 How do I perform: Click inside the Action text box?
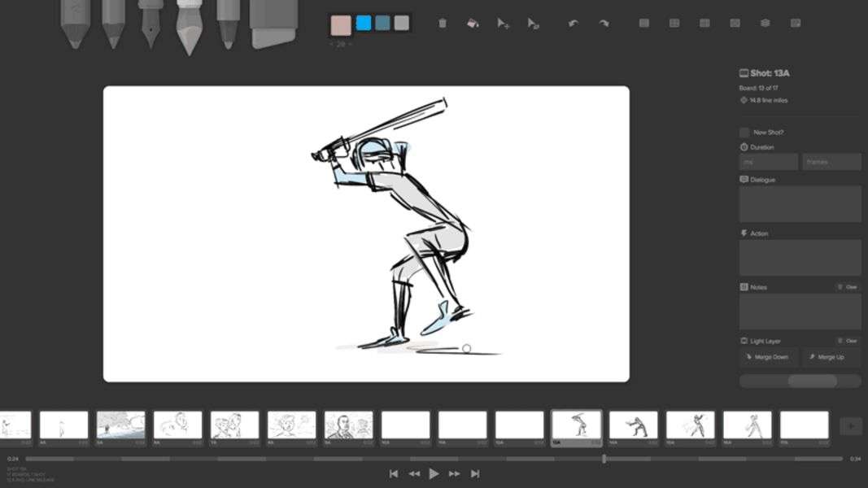pos(800,258)
